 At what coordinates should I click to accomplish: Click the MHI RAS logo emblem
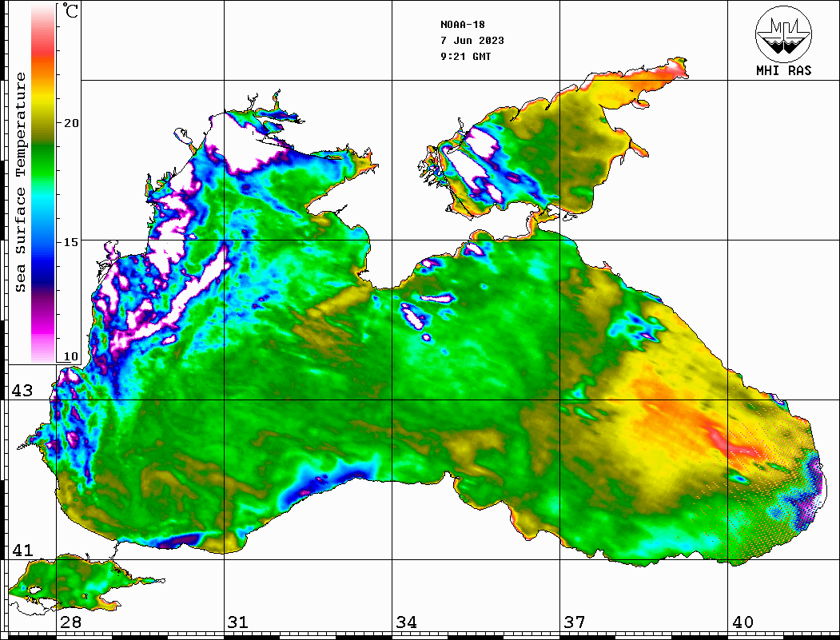click(783, 34)
